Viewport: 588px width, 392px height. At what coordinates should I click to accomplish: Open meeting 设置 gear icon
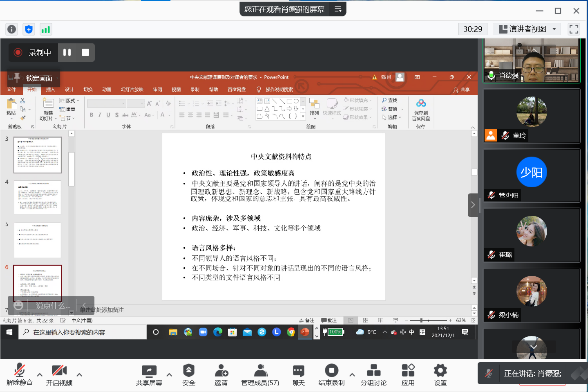click(x=440, y=370)
